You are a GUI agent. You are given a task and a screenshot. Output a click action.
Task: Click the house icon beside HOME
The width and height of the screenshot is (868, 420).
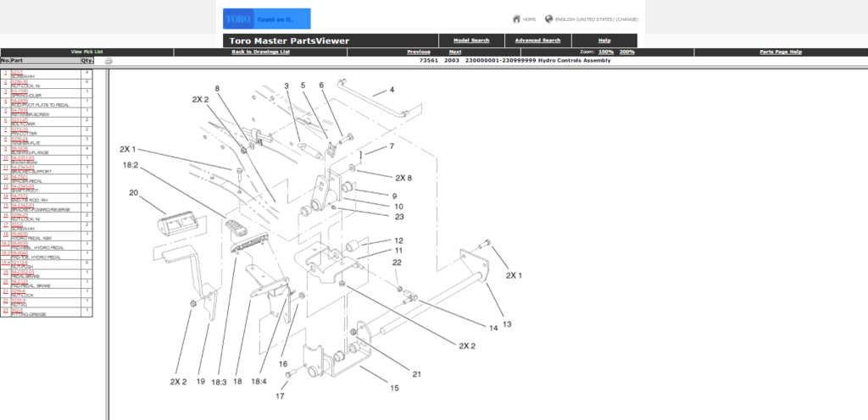[516, 19]
